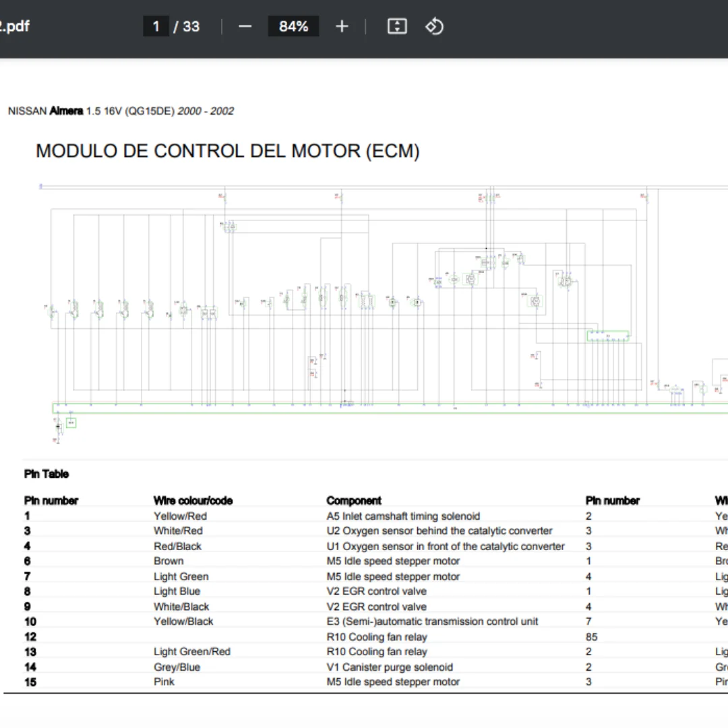This screenshot has width=728, height=728.
Task: Click 'M5 Idle speed stepper motor' in Brown row
Action: tap(393, 561)
